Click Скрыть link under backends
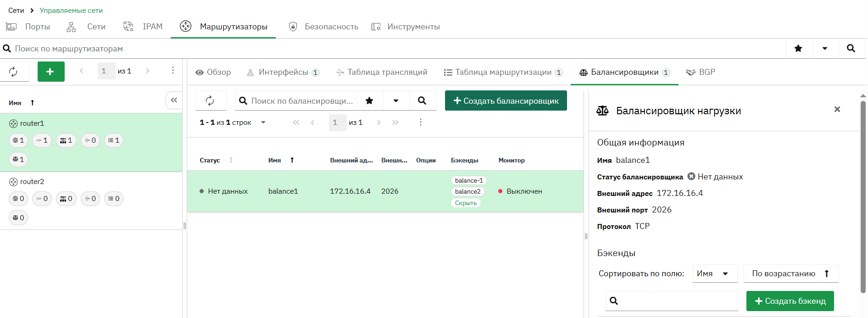This screenshot has height=318, width=868. click(466, 203)
